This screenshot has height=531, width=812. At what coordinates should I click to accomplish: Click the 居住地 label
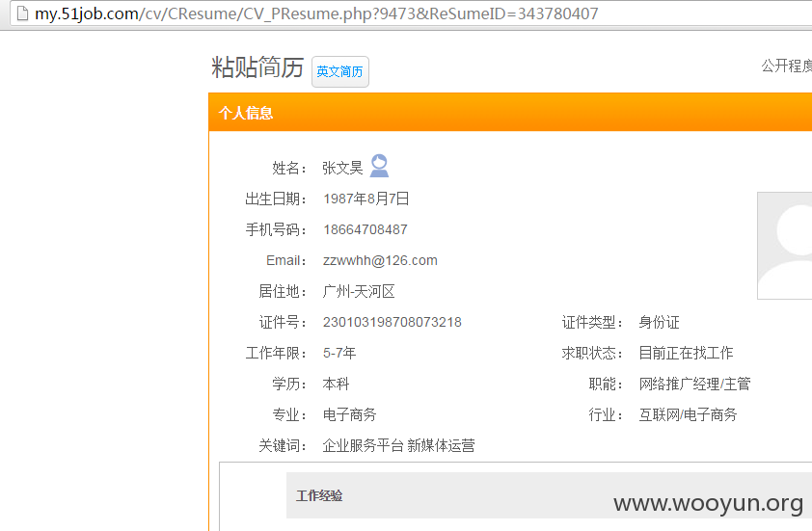pyautogui.click(x=283, y=291)
